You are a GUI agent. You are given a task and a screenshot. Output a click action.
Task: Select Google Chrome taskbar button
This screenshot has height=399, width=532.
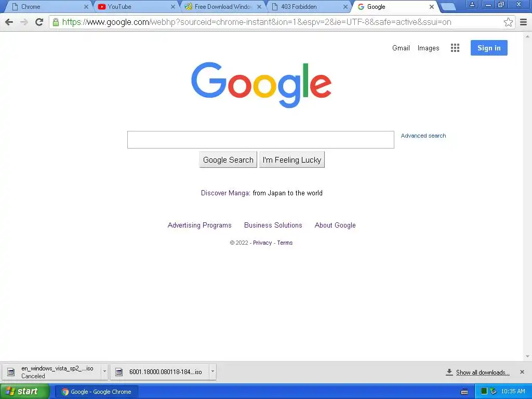tap(96, 392)
